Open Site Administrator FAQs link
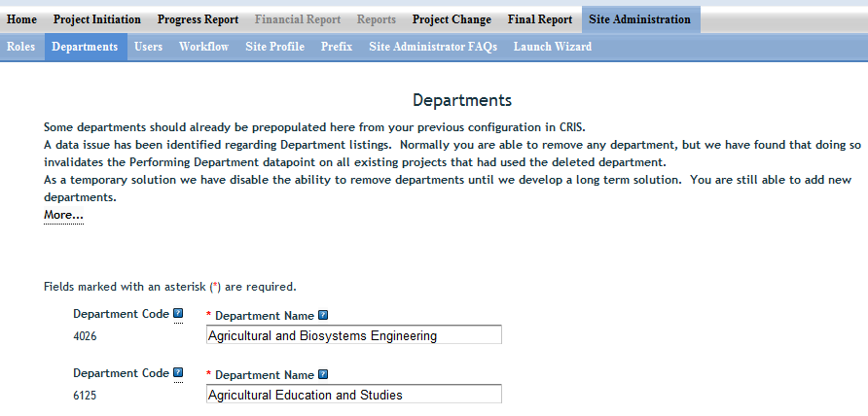The image size is (868, 416). (432, 47)
